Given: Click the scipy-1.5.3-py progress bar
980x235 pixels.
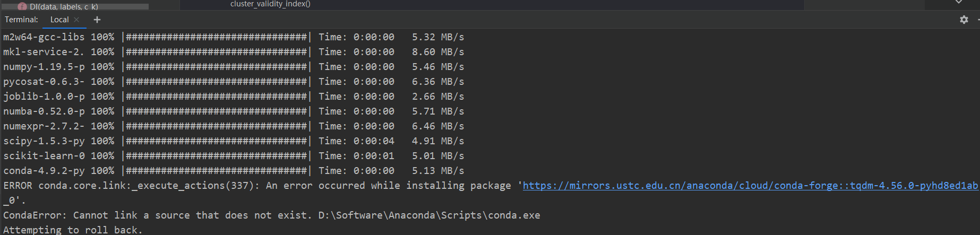Looking at the screenshot, I should coord(217,141).
